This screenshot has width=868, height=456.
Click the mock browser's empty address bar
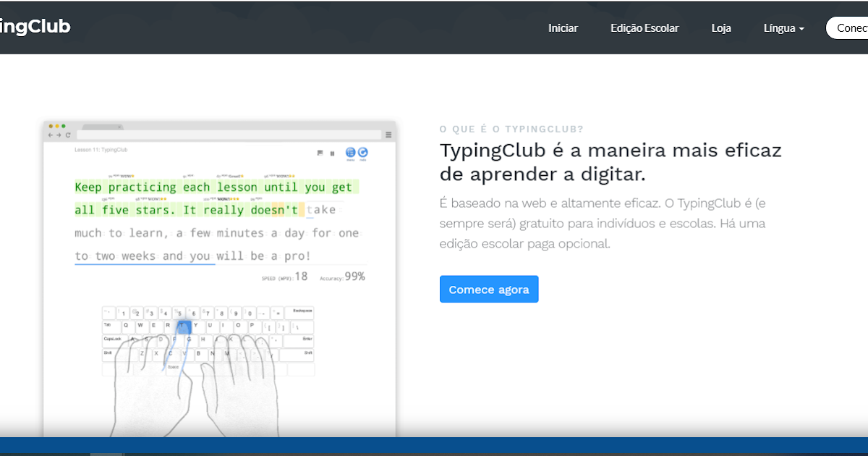229,135
